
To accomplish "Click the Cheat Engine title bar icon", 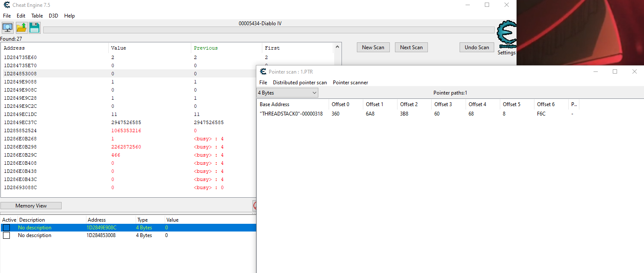I will 6,5.
